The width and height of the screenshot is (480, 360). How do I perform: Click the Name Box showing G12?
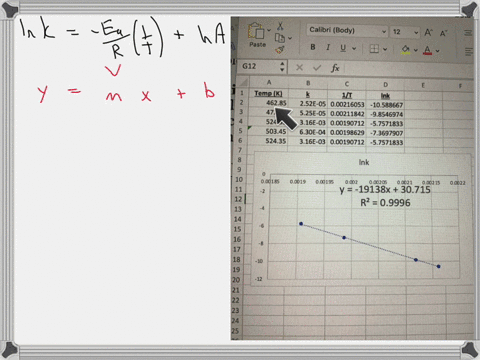pyautogui.click(x=258, y=66)
